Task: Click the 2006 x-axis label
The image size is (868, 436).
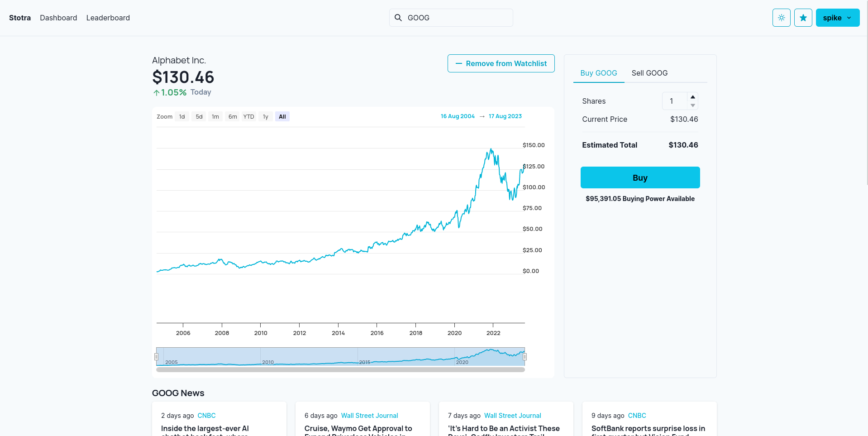Action: (183, 333)
